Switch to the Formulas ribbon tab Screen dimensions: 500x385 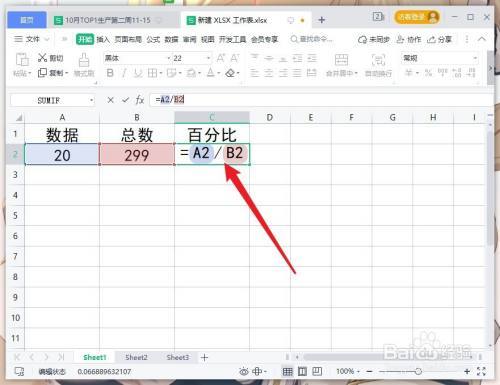153,39
